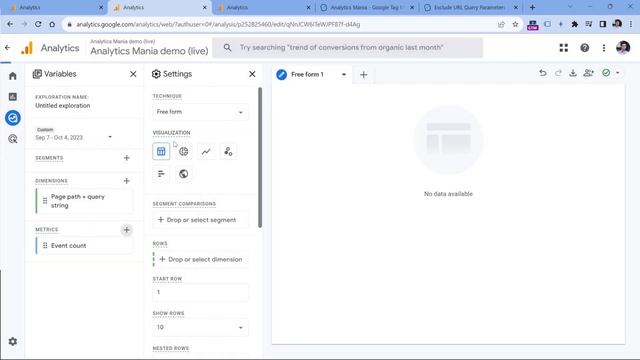The width and height of the screenshot is (640, 360).
Task: Open Explore section in sidebar
Action: coord(13,118)
